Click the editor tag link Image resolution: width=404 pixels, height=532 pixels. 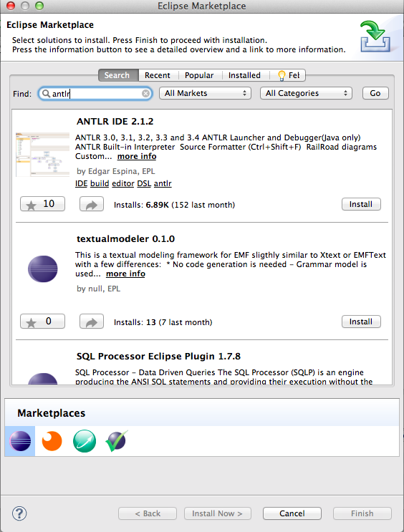(123, 183)
